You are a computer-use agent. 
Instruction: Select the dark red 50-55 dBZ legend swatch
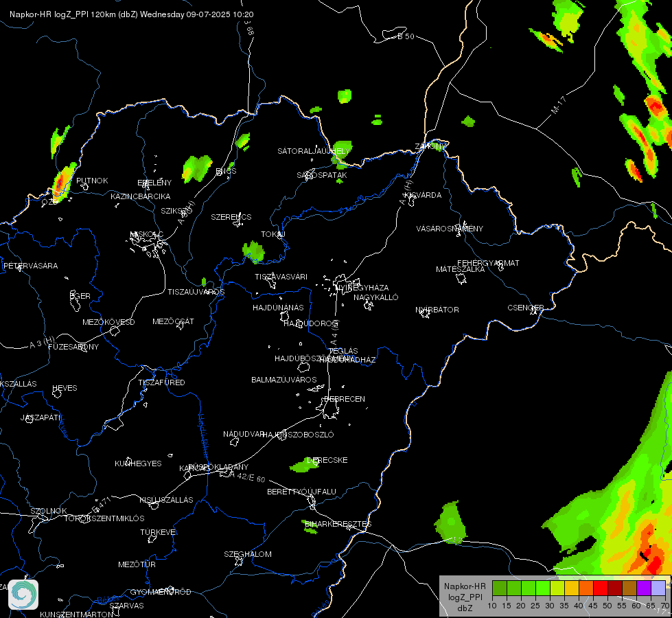click(x=614, y=588)
